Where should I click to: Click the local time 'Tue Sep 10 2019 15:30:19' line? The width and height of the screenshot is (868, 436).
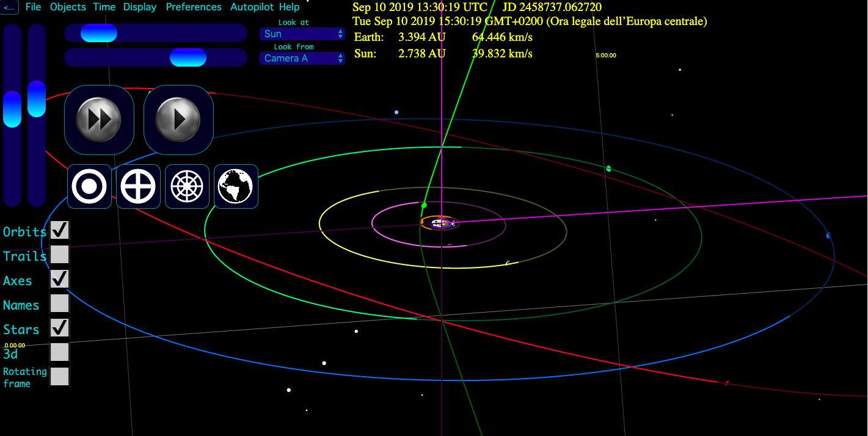(x=530, y=22)
